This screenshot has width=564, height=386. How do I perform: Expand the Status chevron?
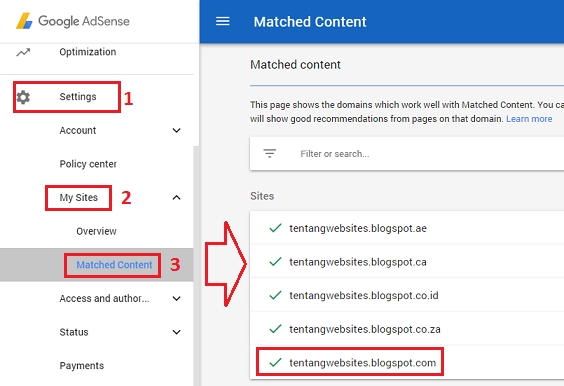[176, 332]
